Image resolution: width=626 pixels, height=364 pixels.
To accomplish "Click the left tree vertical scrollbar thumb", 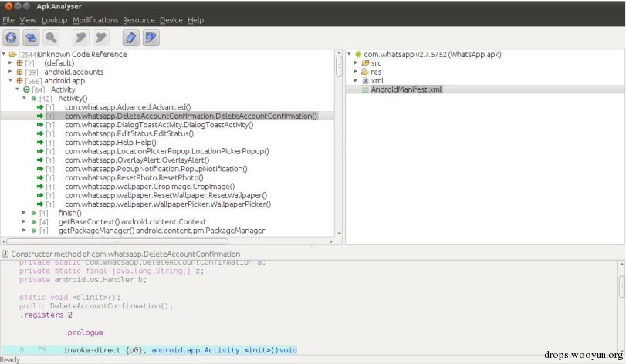I will click(339, 66).
